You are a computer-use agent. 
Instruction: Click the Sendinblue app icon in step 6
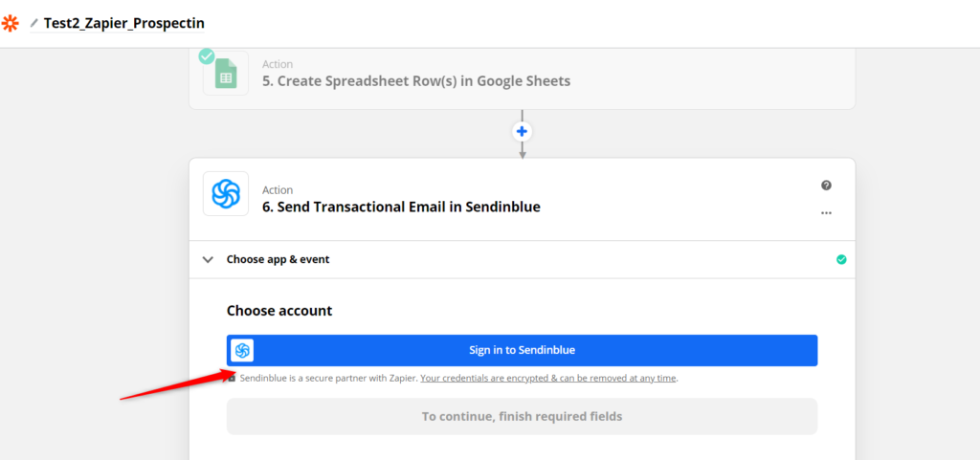(x=226, y=193)
